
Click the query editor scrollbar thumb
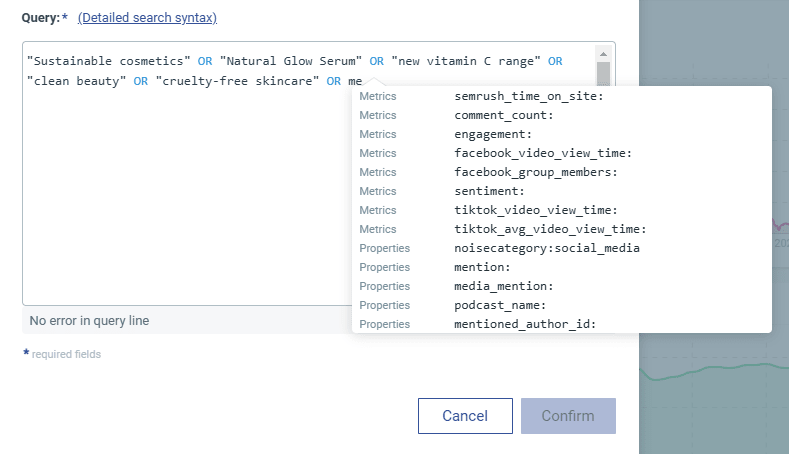(603, 76)
